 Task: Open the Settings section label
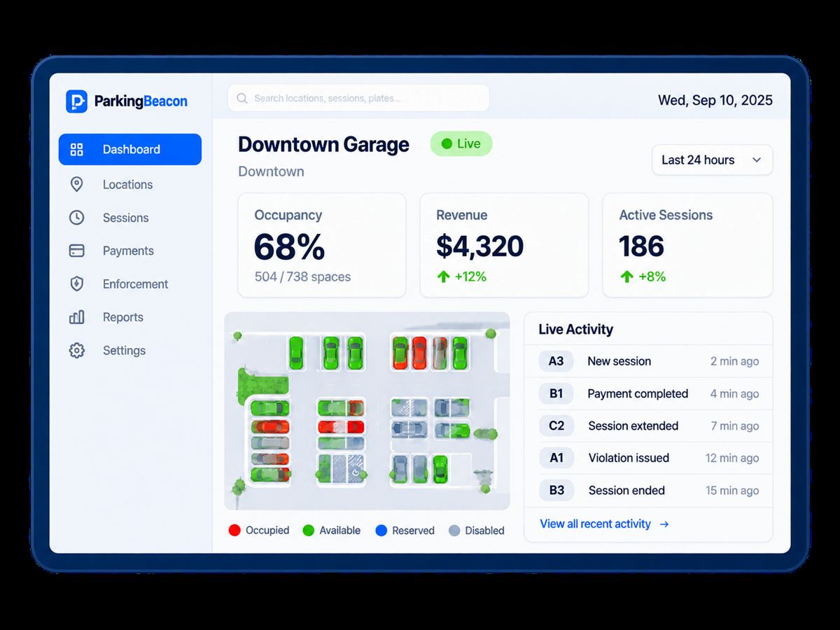124,350
